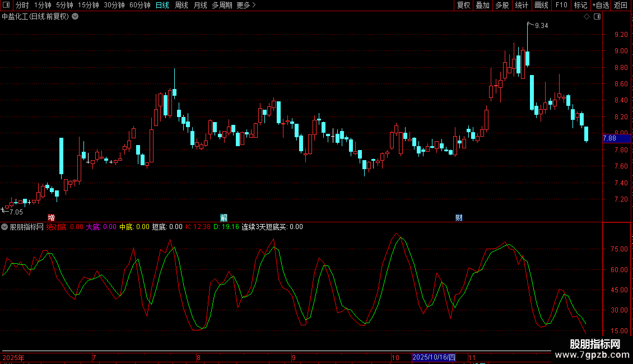
Task: Open the 画线 drawing tools
Action: coord(541,5)
